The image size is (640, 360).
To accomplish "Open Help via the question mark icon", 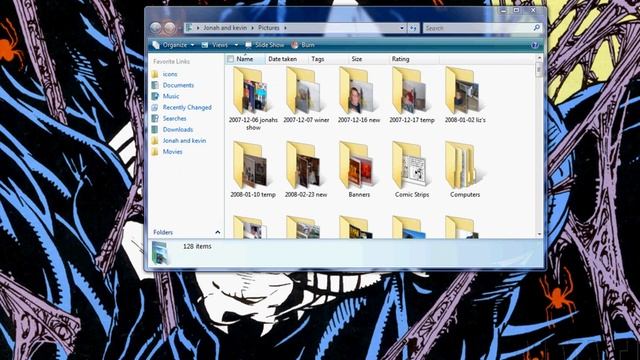I will (535, 45).
